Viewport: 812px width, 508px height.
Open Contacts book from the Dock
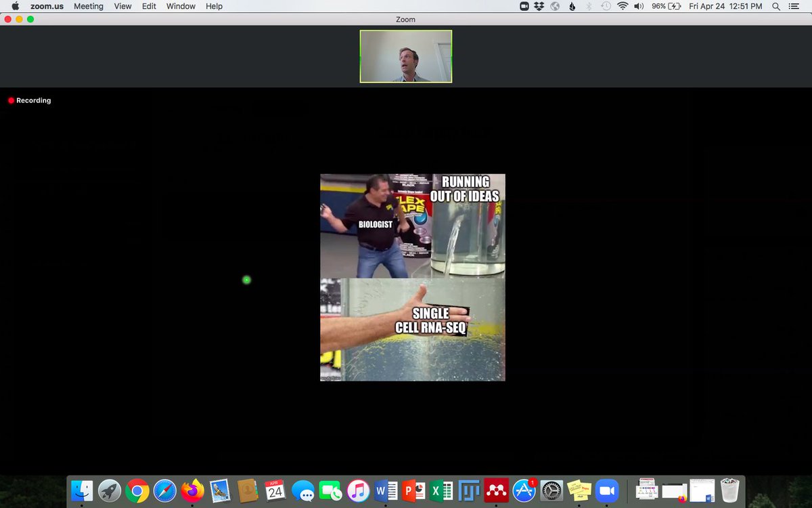point(248,490)
